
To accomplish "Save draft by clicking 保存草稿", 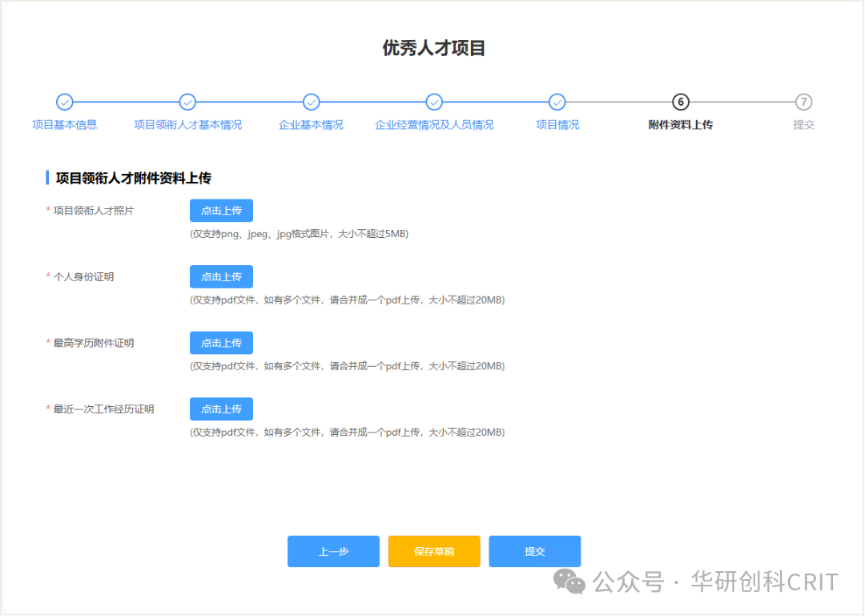I will coord(433,551).
